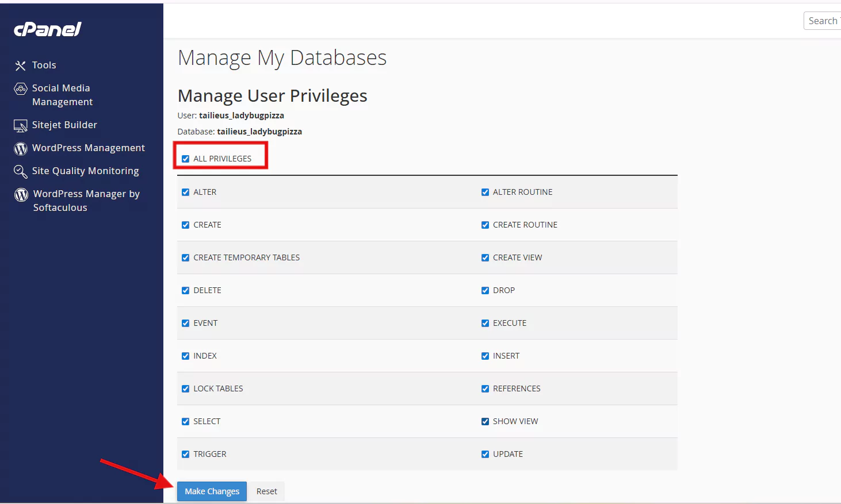Click the cPanel logo
Image resolution: width=841 pixels, height=504 pixels.
[48, 29]
